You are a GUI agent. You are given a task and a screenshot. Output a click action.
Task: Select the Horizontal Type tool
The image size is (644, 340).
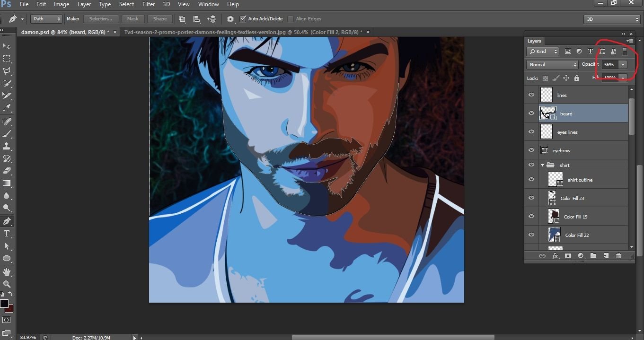[7, 234]
